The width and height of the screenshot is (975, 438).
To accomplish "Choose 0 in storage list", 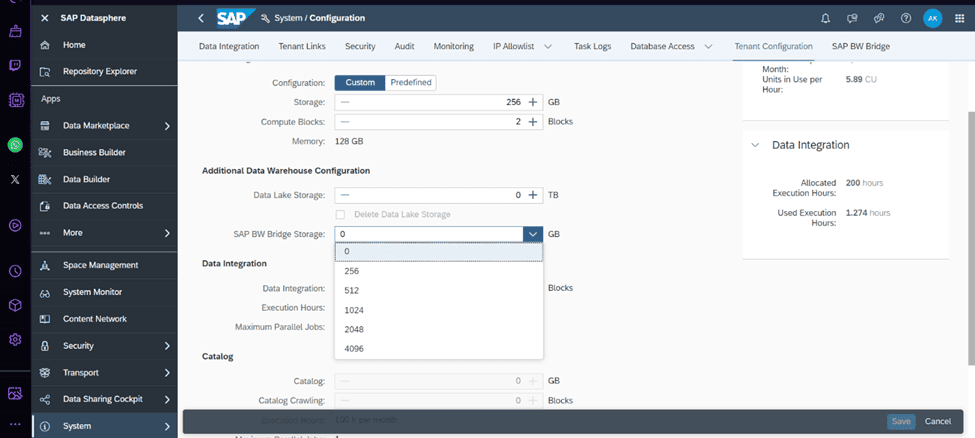I will 439,251.
